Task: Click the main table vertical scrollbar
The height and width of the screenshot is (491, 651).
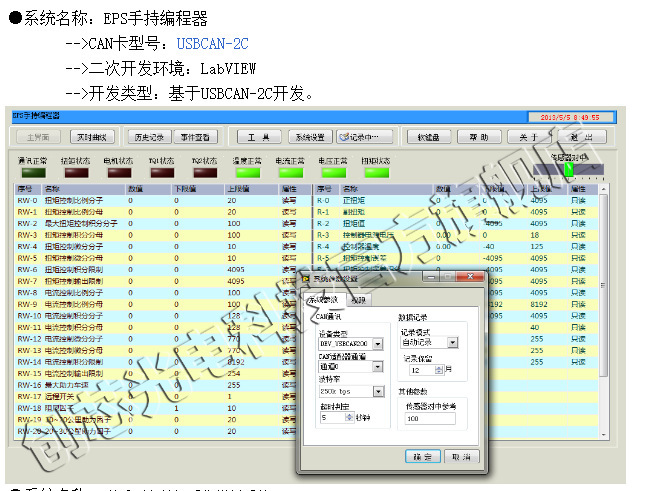Action: pyautogui.click(x=604, y=286)
